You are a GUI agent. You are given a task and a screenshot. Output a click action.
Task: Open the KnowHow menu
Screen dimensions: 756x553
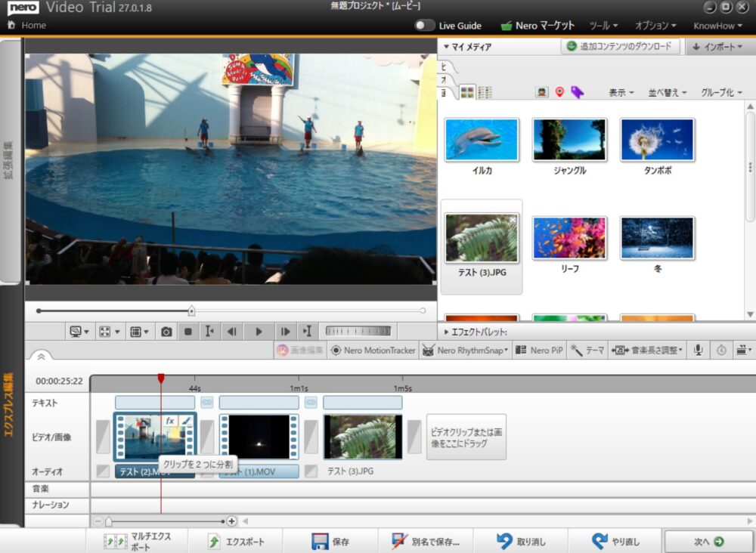tap(717, 26)
